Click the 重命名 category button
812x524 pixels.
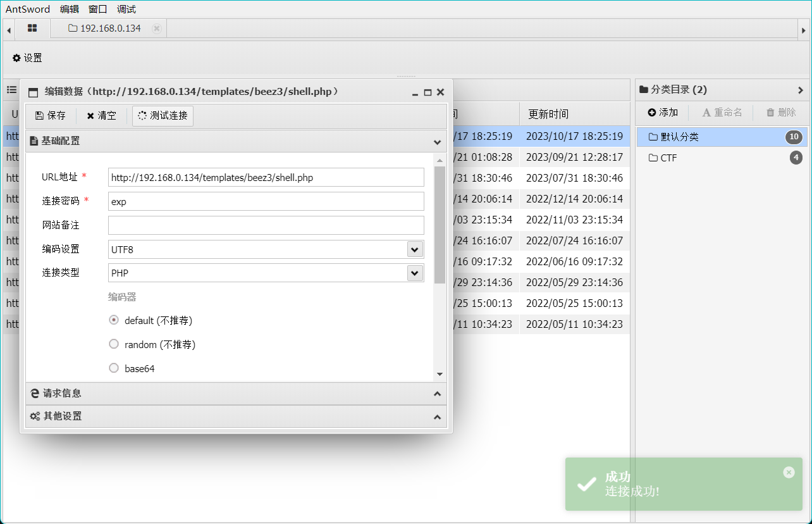pyautogui.click(x=722, y=113)
